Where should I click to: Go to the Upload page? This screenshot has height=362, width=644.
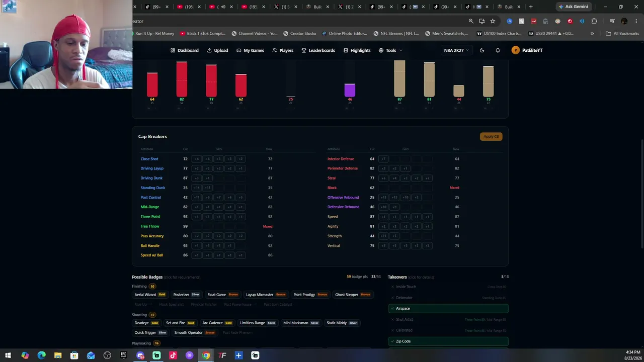coord(217,50)
